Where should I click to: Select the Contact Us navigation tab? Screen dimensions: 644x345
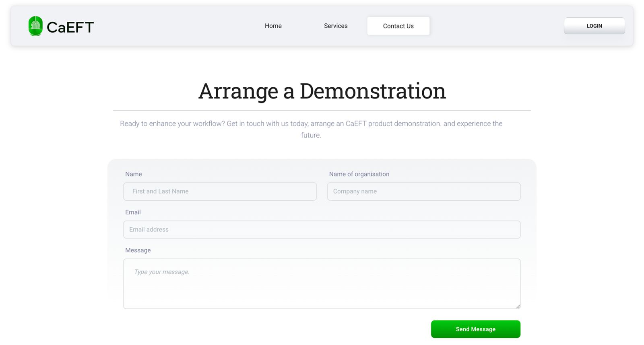[x=398, y=26]
